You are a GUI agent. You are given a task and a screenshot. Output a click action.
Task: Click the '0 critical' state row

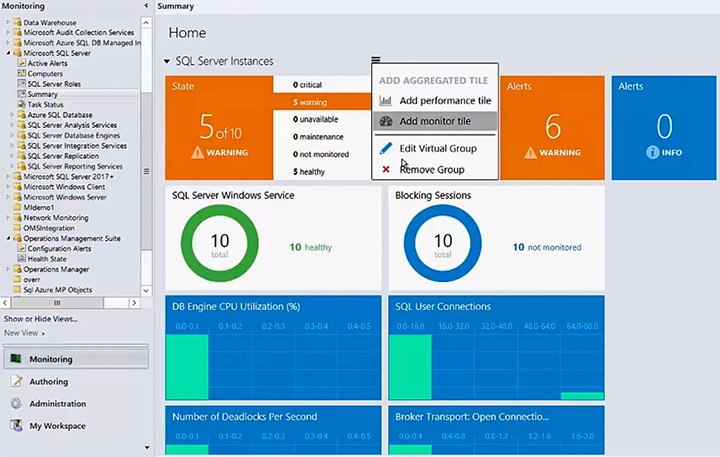pyautogui.click(x=322, y=85)
